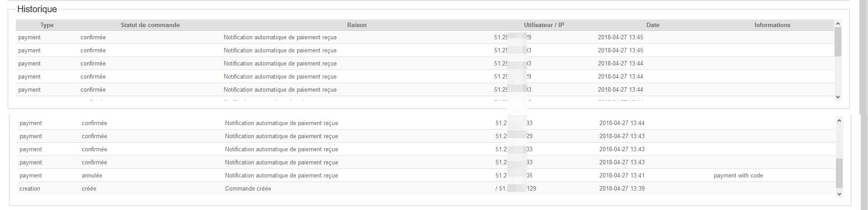Image resolution: width=868 pixels, height=210 pixels.
Task: Click the lower table's scroll-down arrow
Action: tap(839, 194)
